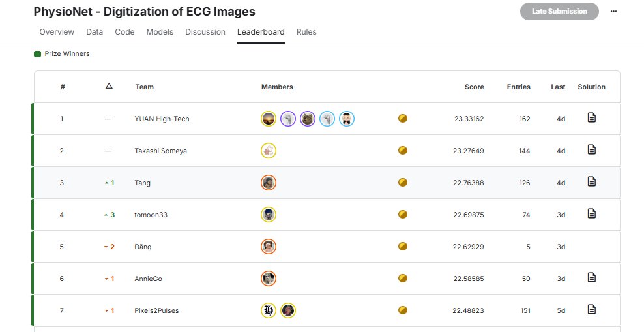Viewport: 644px width, 332px height.
Task: Click the Solution column header
Action: tap(591, 87)
